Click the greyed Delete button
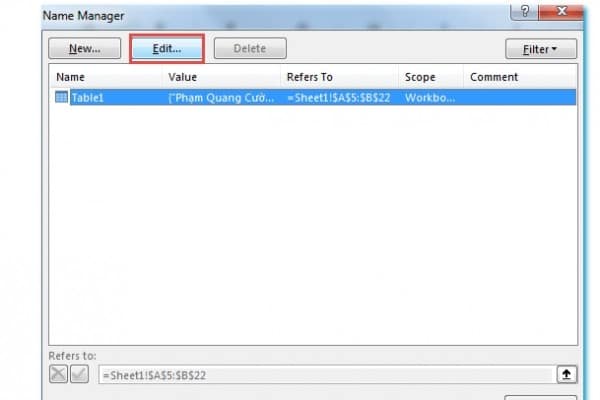 pyautogui.click(x=250, y=49)
